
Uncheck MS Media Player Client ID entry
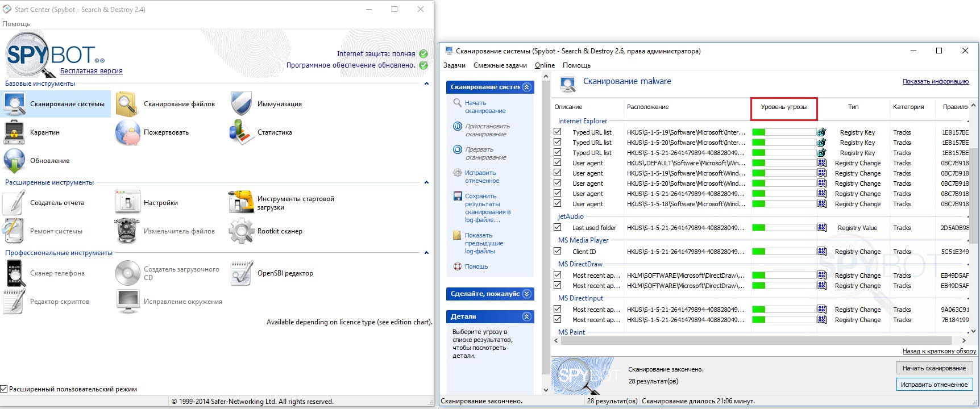558,251
